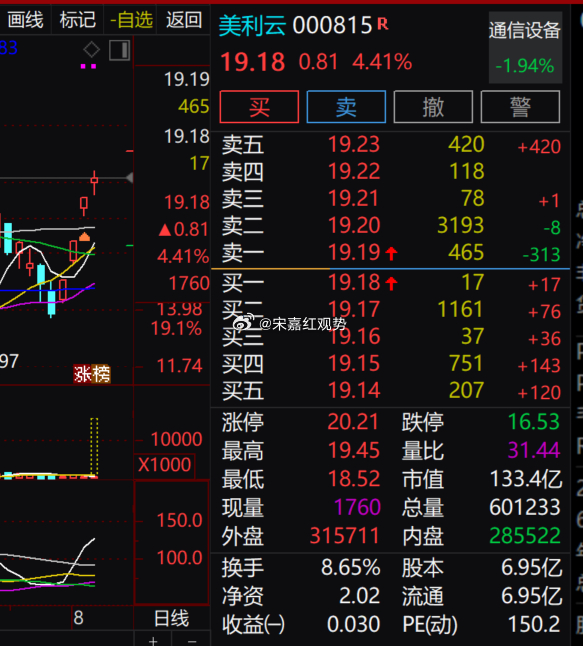Zoom in chart with plus button
Screen dimensions: 583x646
click(x=153, y=641)
